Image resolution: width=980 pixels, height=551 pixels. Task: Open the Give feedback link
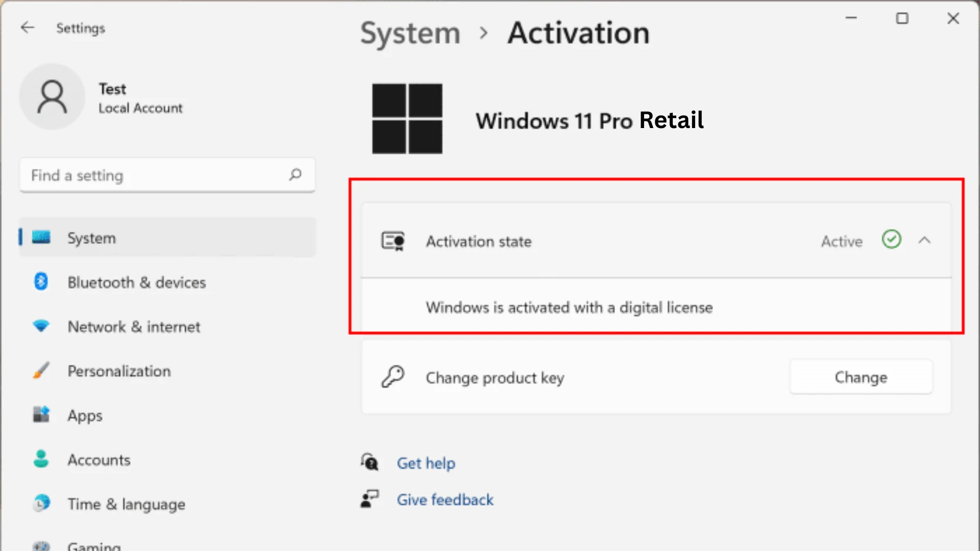(445, 499)
